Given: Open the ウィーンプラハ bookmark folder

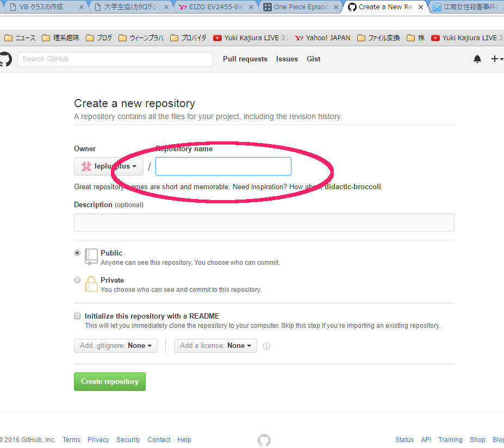Looking at the screenshot, I should [x=141, y=38].
